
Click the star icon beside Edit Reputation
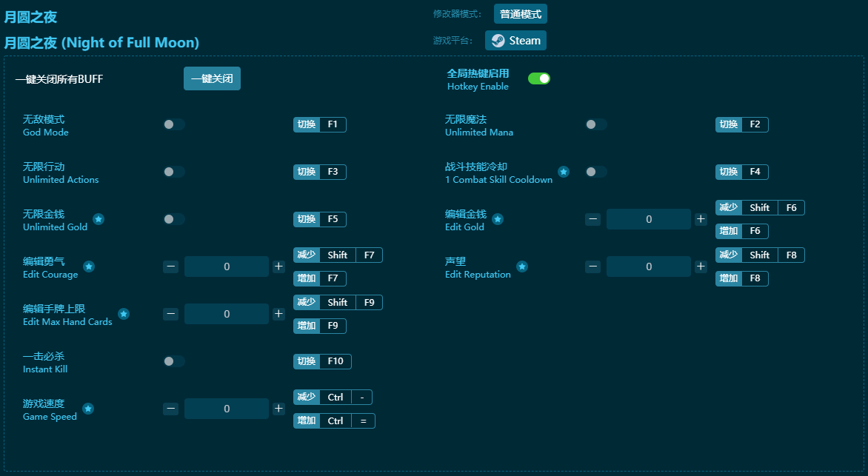click(x=522, y=267)
